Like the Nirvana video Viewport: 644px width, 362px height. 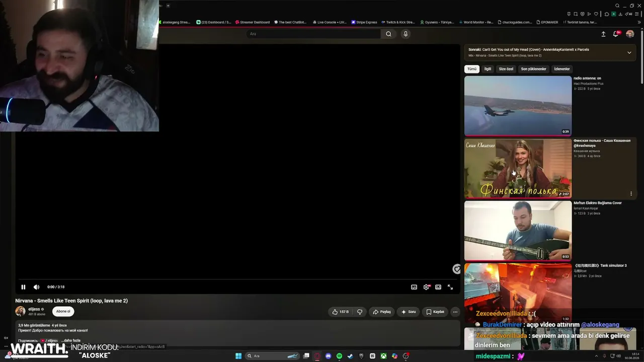(340, 312)
